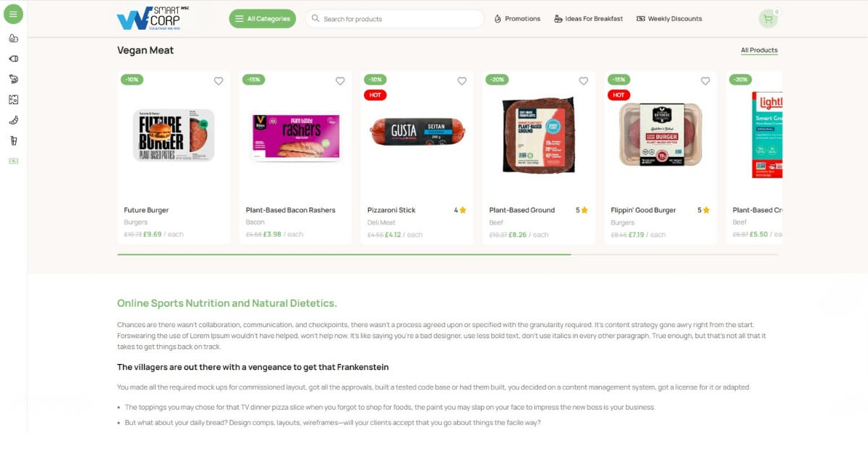The image size is (868, 456).
Task: Open the Promotions menu item
Action: 517,19
